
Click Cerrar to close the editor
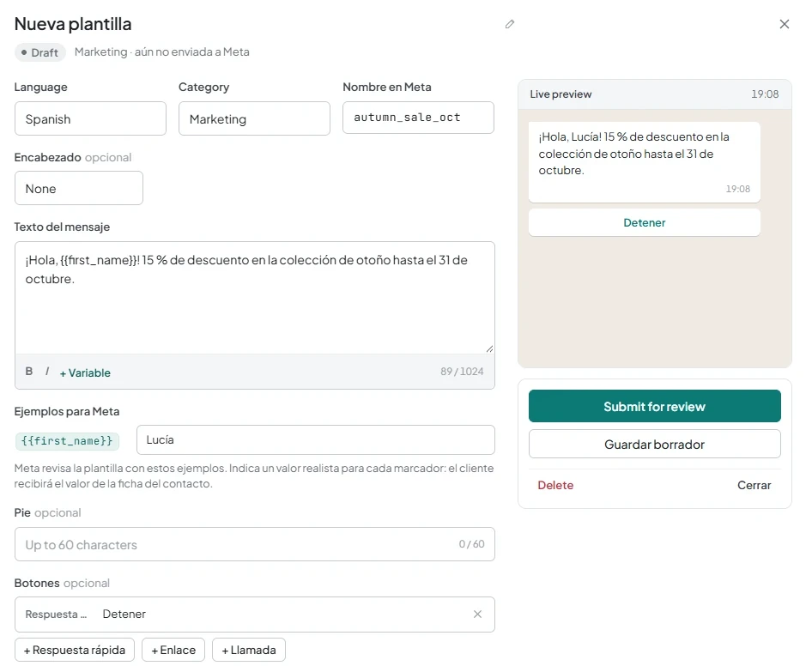(x=754, y=485)
